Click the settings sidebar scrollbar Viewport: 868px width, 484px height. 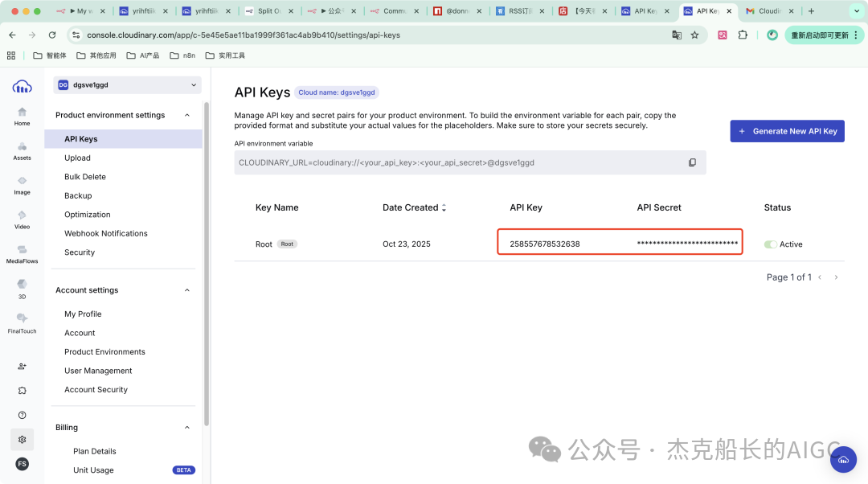click(207, 264)
